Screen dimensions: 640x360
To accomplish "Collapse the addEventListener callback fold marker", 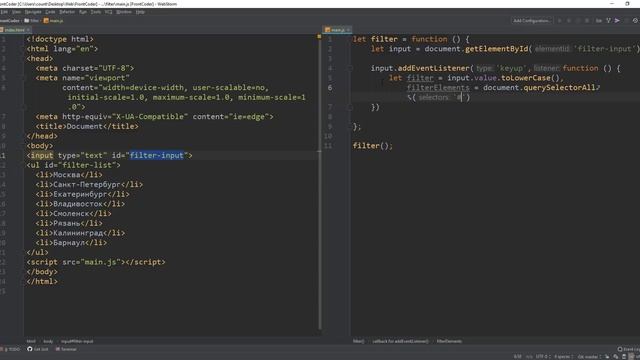I will pyautogui.click(x=350, y=68).
